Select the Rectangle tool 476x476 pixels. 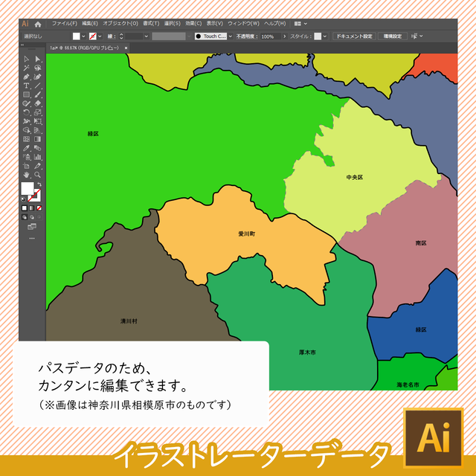click(x=27, y=94)
